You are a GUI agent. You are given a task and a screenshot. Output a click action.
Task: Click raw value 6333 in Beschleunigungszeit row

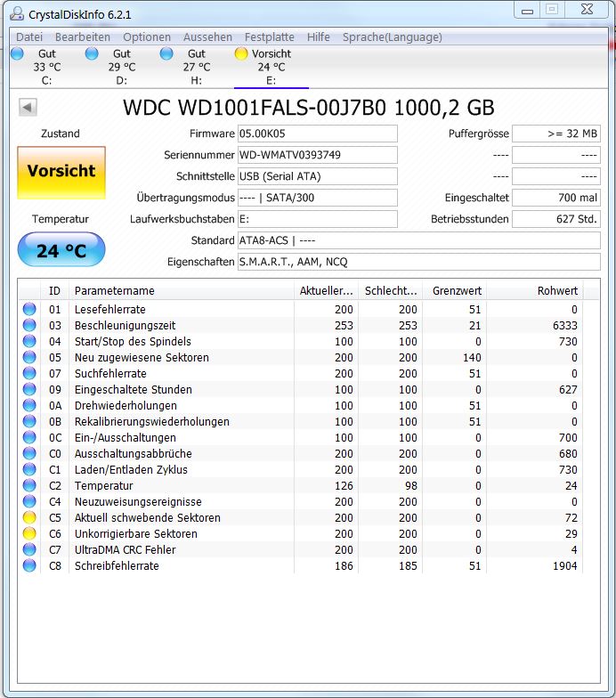(564, 326)
